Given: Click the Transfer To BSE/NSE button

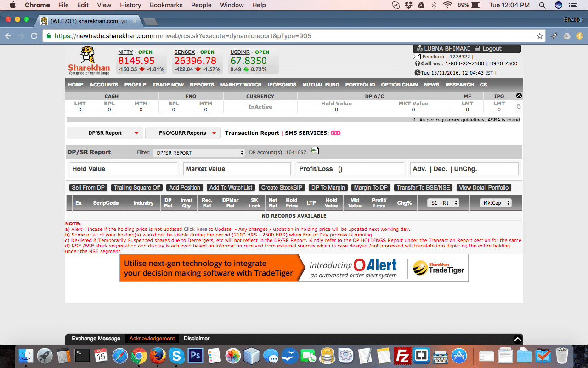Looking at the screenshot, I should click(424, 188).
